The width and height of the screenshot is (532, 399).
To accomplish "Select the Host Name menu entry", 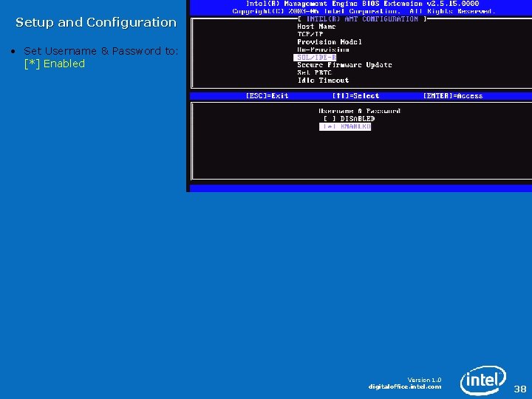I will pos(316,27).
